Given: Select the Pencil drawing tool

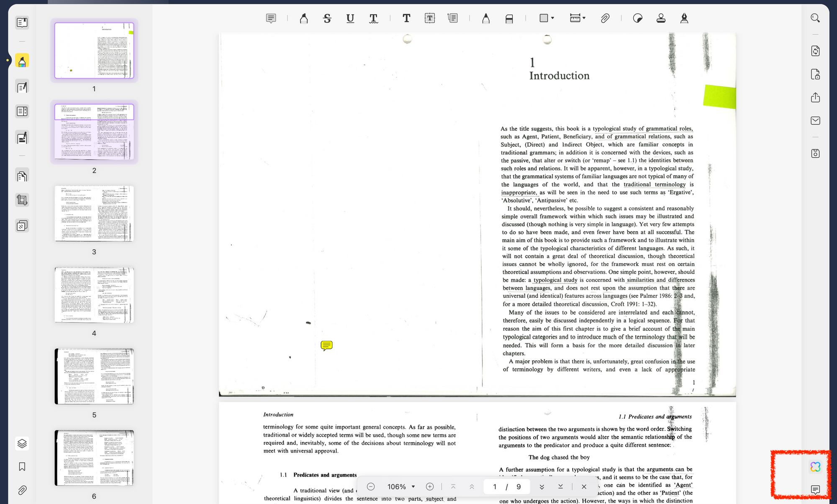Looking at the screenshot, I should 486,18.
